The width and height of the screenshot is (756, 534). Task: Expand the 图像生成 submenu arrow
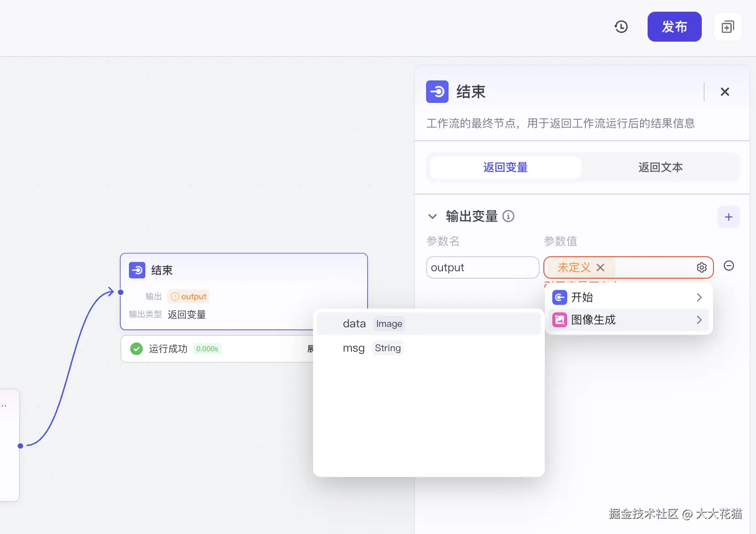[x=699, y=320]
